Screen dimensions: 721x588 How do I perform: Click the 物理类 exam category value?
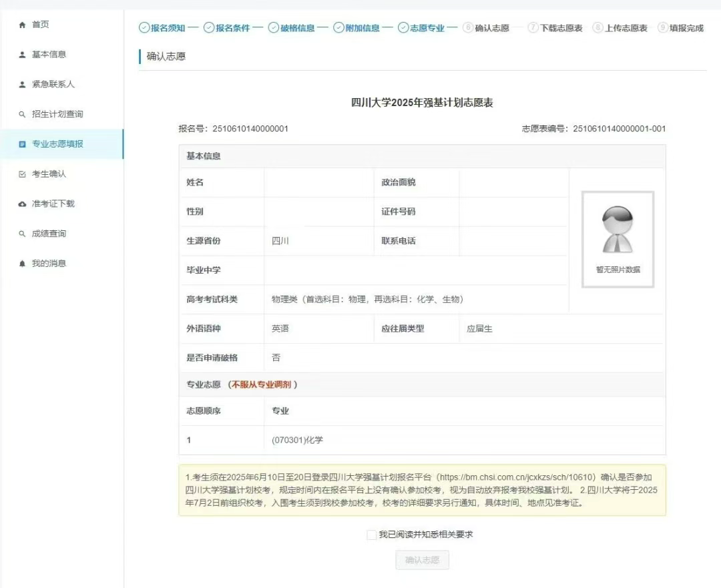point(367,299)
